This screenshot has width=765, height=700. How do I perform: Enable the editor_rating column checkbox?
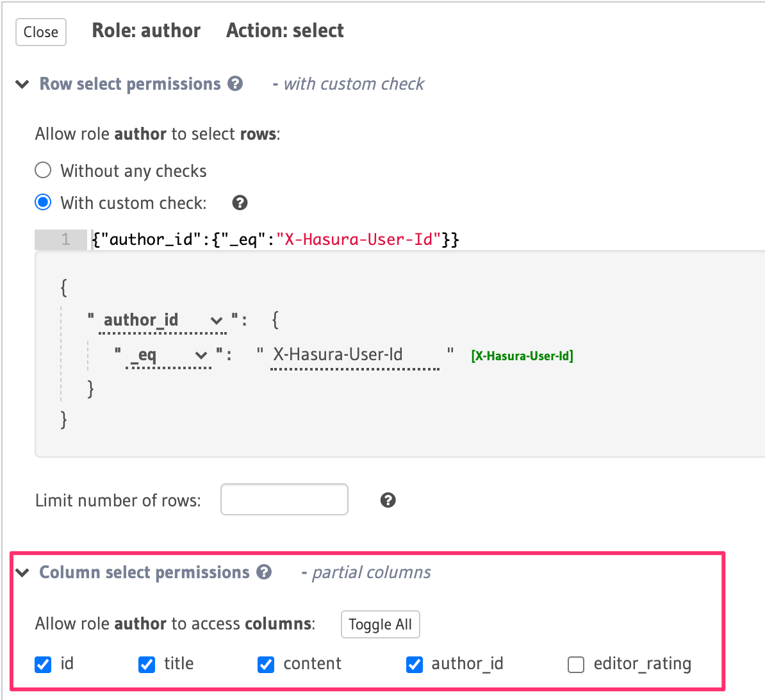(x=576, y=665)
